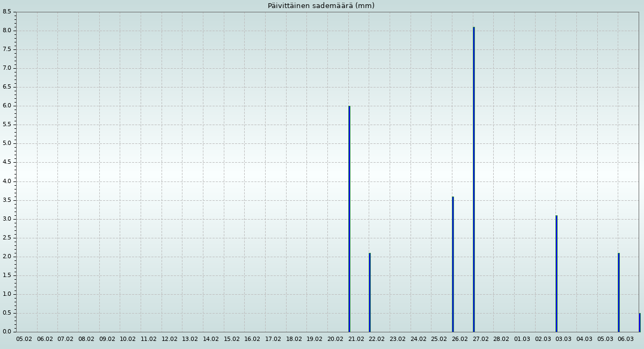
Task: Click the 6.0 mm rainfall bar
Action: tap(349, 219)
